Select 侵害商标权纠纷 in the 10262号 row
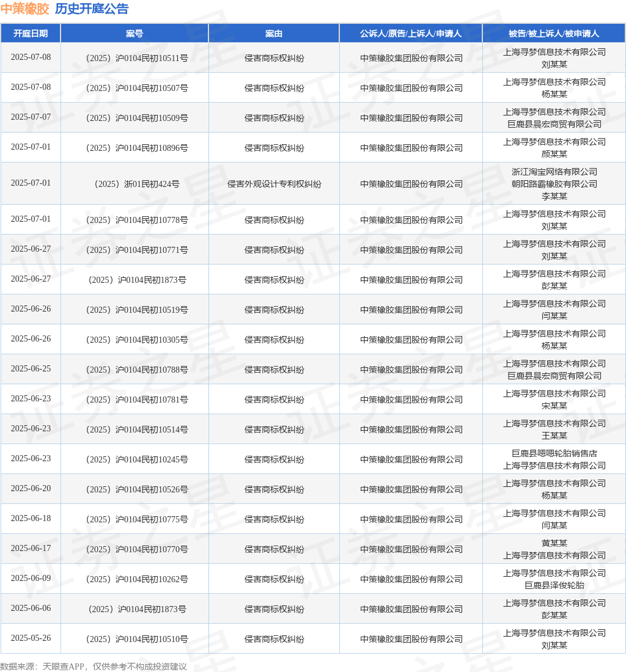626x672 pixels. (274, 580)
